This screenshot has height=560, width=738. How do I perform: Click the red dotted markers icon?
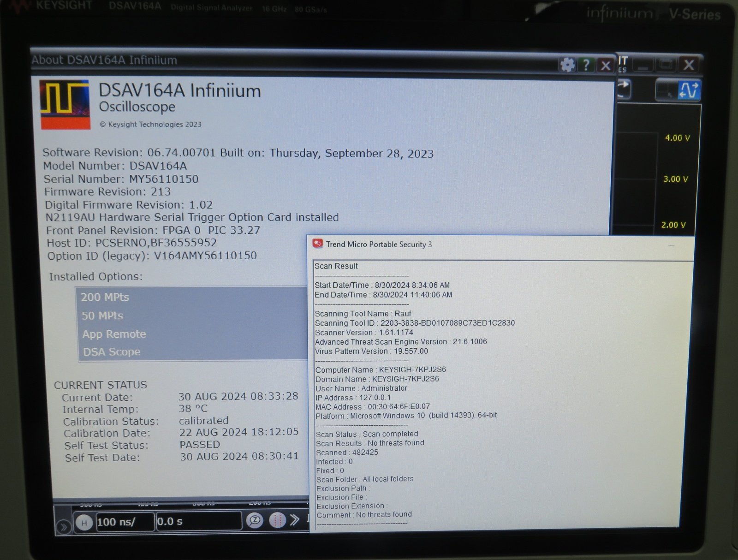point(277,521)
